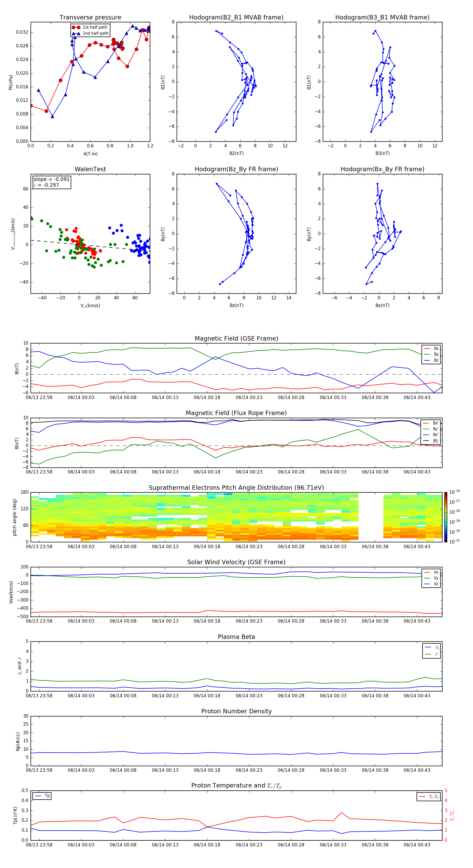Select the Bz entry in GSE legend
This screenshot has height=868, width=473.
click(x=431, y=360)
